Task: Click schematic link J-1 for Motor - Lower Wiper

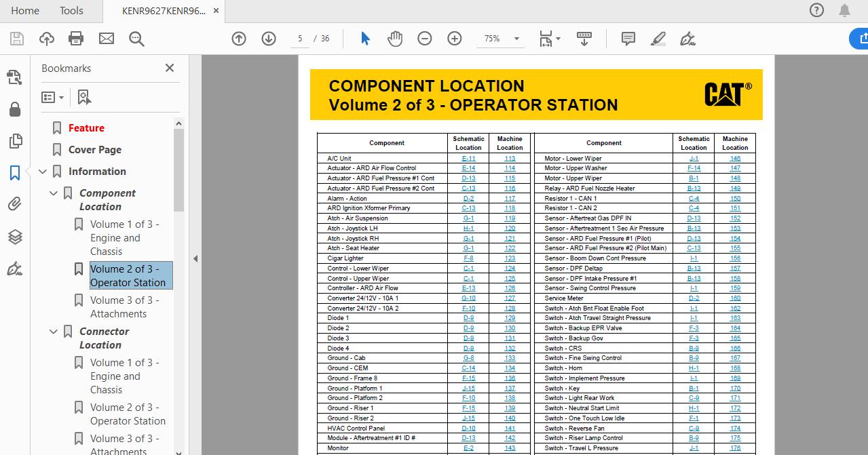Action: point(694,159)
